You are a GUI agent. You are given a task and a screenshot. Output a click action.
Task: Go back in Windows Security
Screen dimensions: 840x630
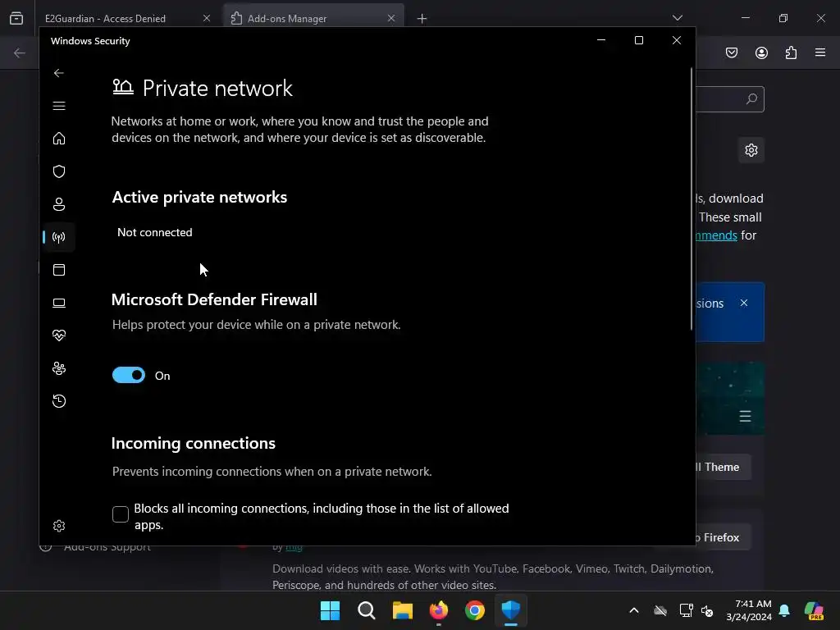59,73
